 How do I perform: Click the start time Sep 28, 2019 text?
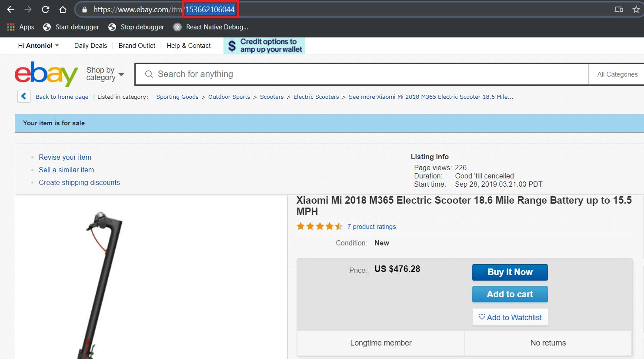tap(499, 184)
